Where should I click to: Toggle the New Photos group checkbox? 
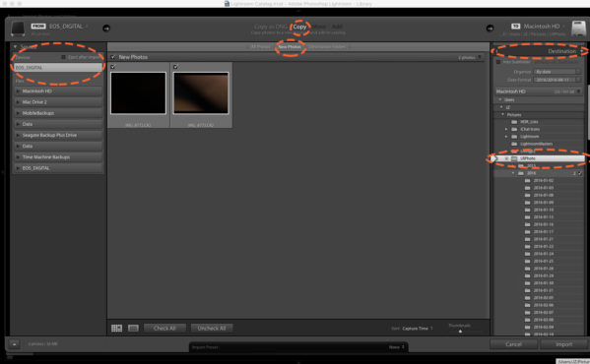coord(113,57)
